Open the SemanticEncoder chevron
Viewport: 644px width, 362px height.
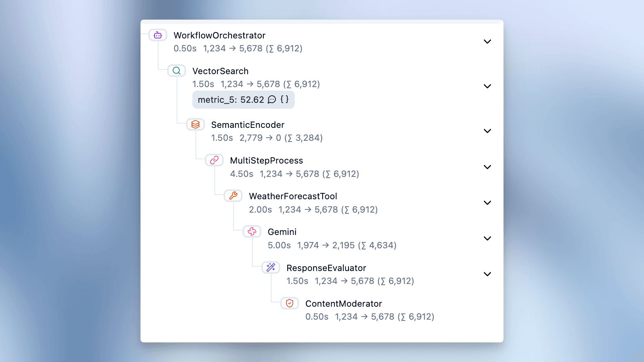pos(487,131)
